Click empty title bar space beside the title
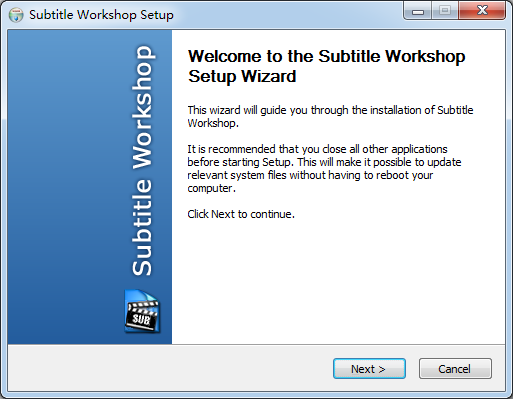This screenshot has height=399, width=513. pos(287,14)
